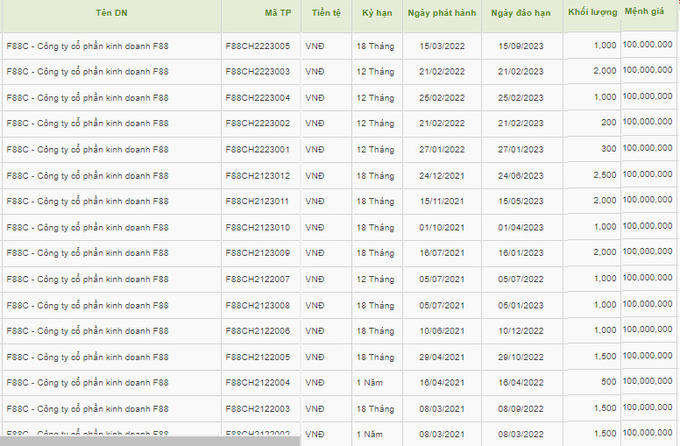Click issue date 01/10/2021

pyautogui.click(x=442, y=227)
